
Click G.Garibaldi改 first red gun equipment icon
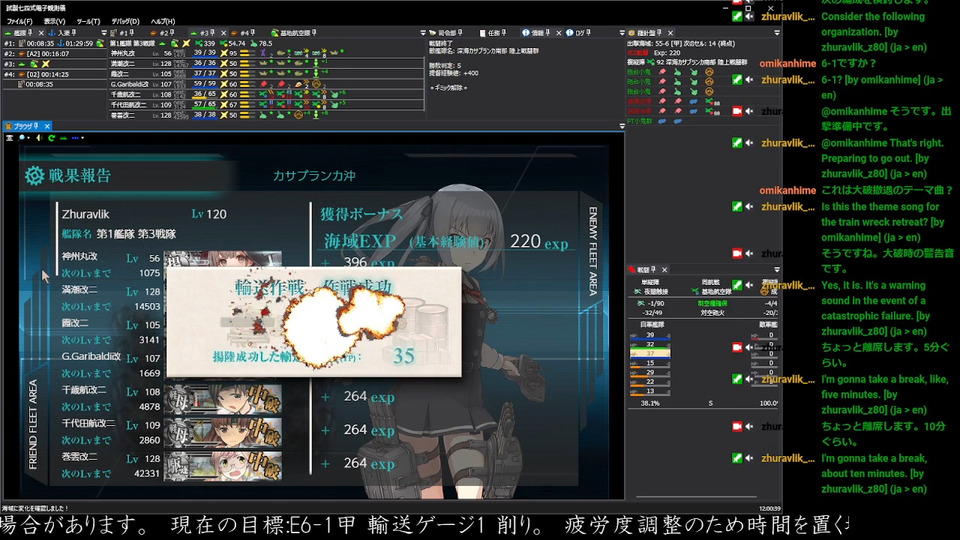[264, 84]
